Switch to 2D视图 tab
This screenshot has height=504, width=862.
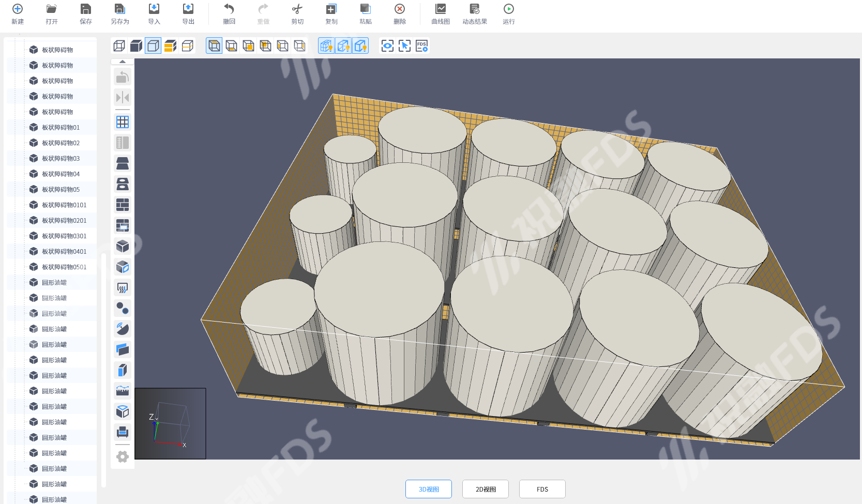pos(485,489)
